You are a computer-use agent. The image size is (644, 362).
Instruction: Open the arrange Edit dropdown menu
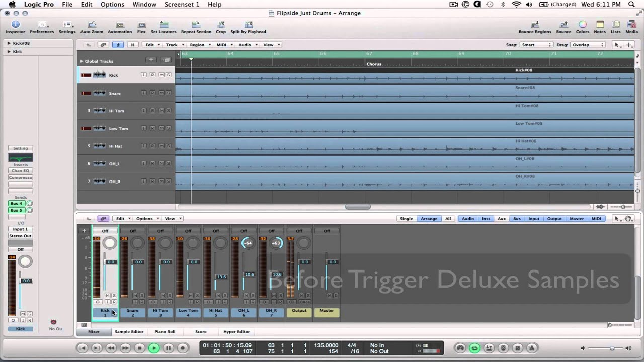click(152, 45)
